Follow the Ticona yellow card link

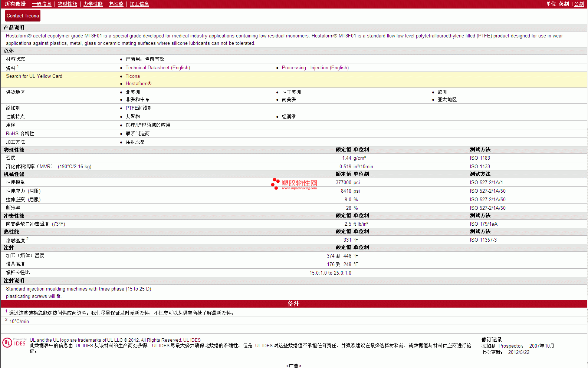click(x=133, y=76)
